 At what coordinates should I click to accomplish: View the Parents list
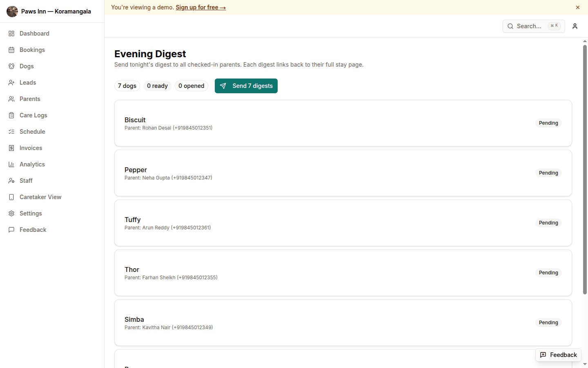coord(29,99)
